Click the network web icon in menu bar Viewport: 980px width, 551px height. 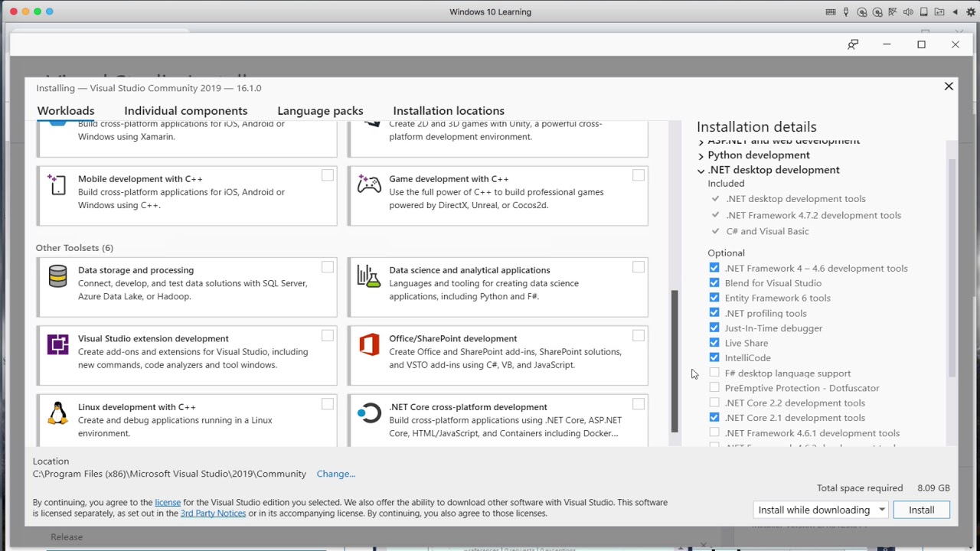[893, 11]
